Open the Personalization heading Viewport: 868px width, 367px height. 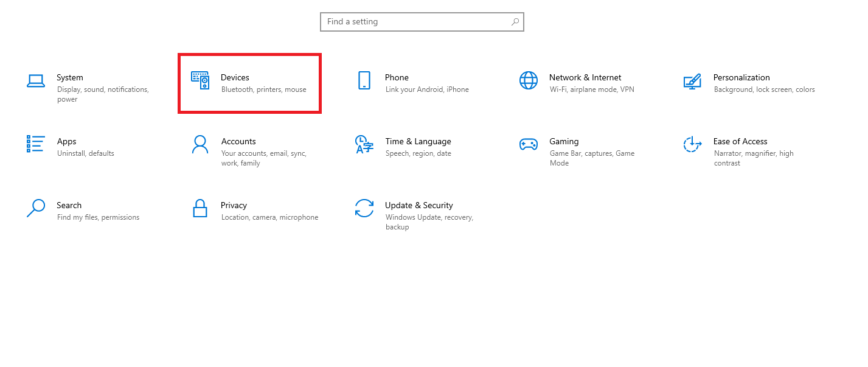(741, 77)
